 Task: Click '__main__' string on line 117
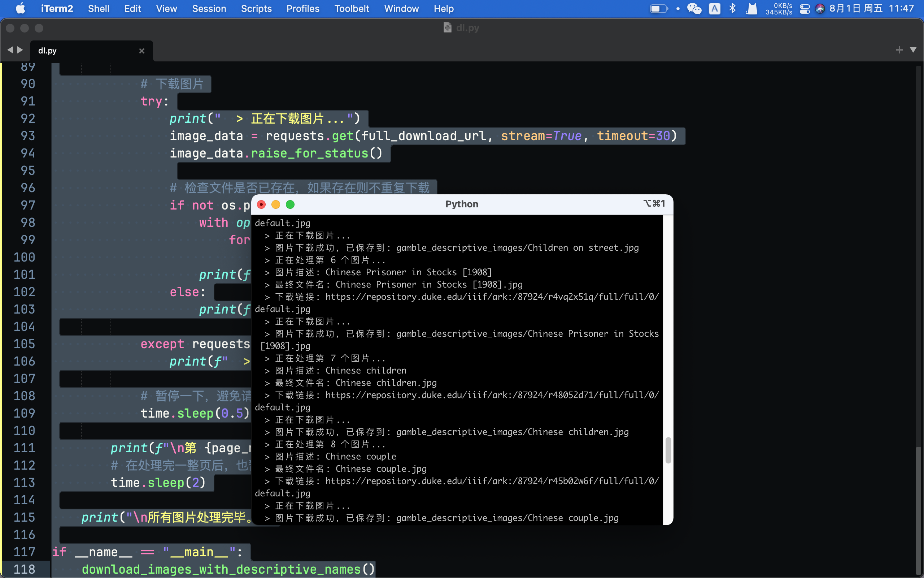click(199, 552)
